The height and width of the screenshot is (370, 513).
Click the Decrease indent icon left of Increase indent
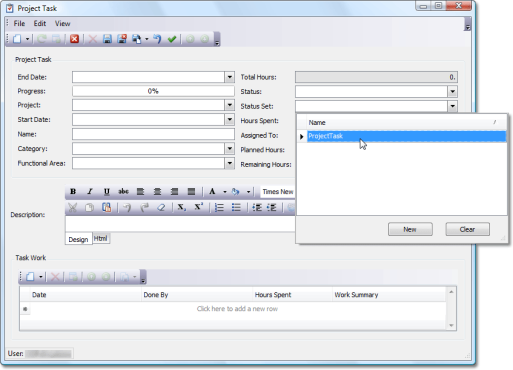click(257, 207)
